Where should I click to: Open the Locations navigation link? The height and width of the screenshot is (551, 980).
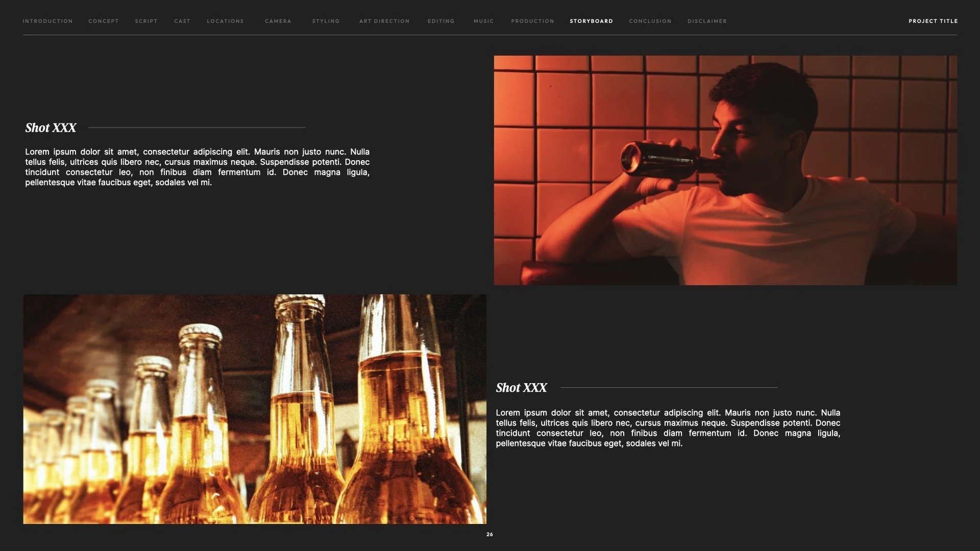[x=225, y=21]
